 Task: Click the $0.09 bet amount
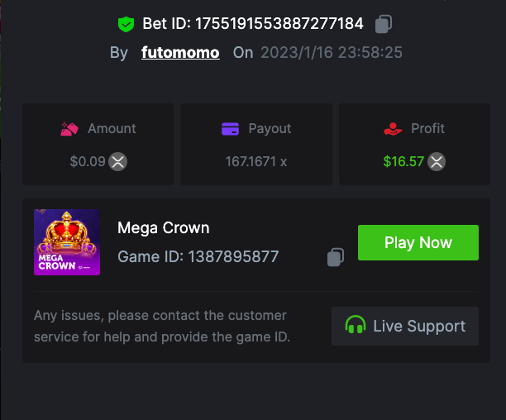88,161
